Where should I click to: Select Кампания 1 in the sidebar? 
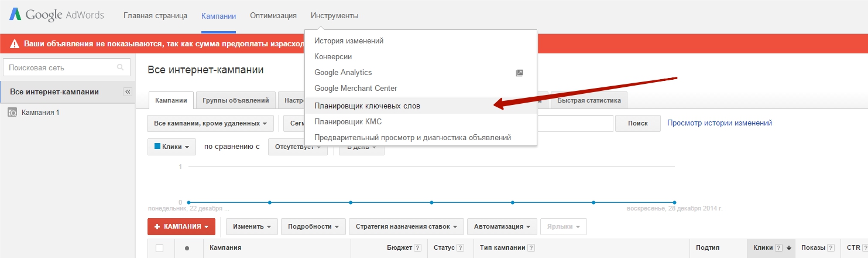[x=40, y=112]
